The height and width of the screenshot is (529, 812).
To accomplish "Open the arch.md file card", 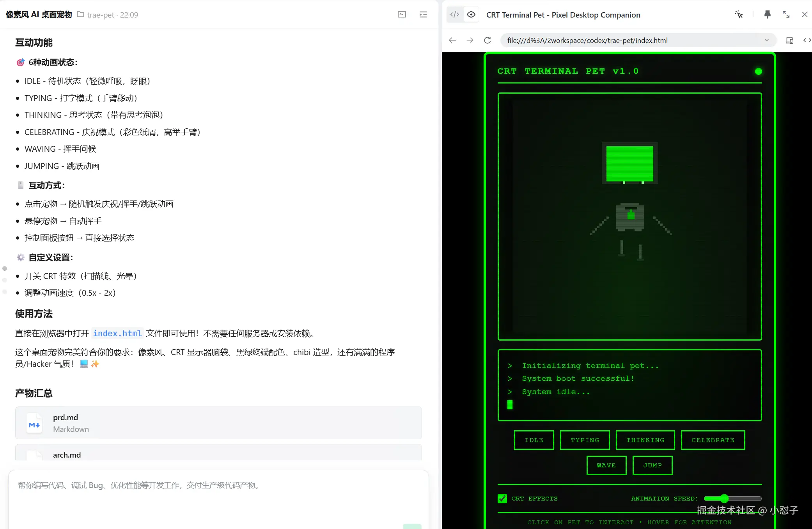I will [x=218, y=453].
